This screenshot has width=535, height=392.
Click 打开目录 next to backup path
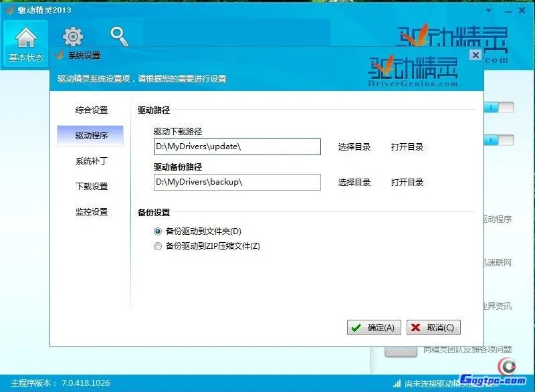pos(407,182)
